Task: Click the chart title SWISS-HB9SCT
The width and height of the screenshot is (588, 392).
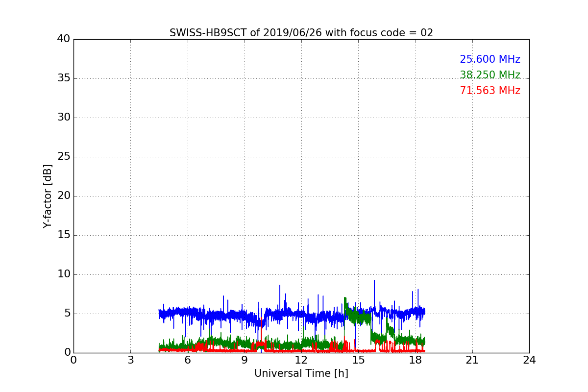Action: pyautogui.click(x=301, y=33)
